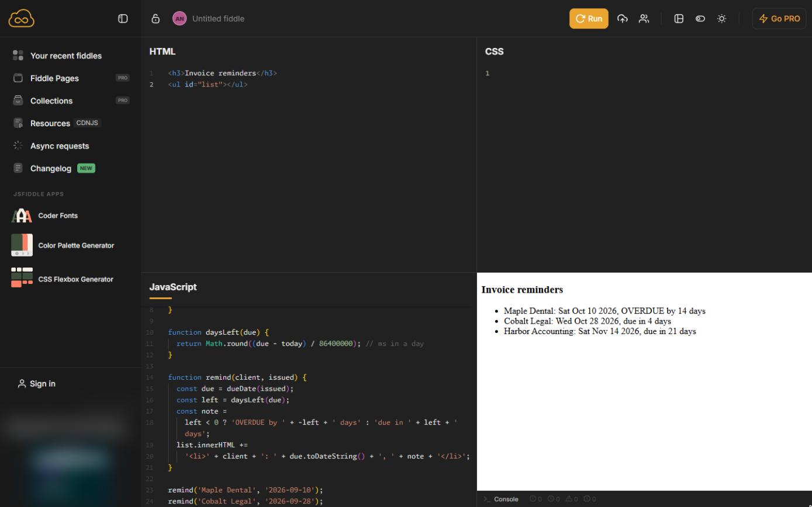Flip the toggle switch in the top toolbar

coord(700,19)
